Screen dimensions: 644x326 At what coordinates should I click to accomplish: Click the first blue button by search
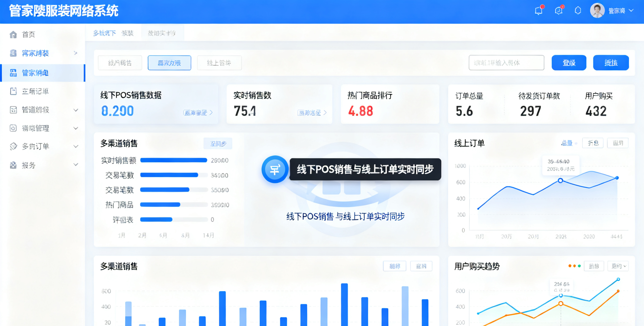pyautogui.click(x=569, y=63)
